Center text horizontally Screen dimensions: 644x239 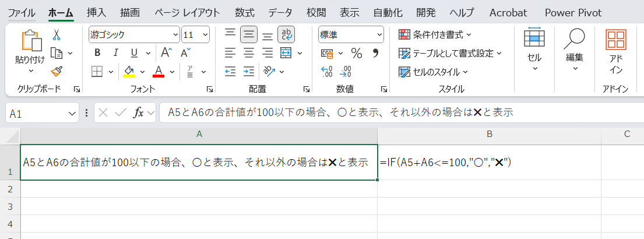(249, 53)
